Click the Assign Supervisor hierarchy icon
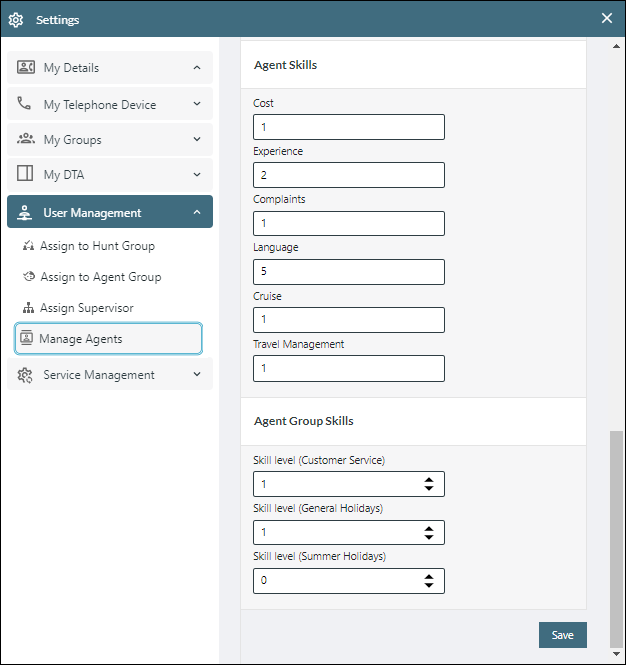Screen dimensions: 626x665 point(28,308)
